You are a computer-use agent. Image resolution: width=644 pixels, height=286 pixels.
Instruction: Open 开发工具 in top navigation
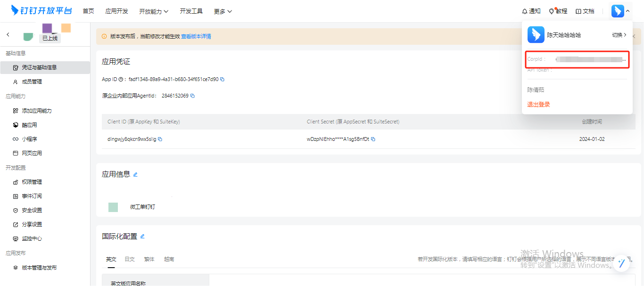191,11
